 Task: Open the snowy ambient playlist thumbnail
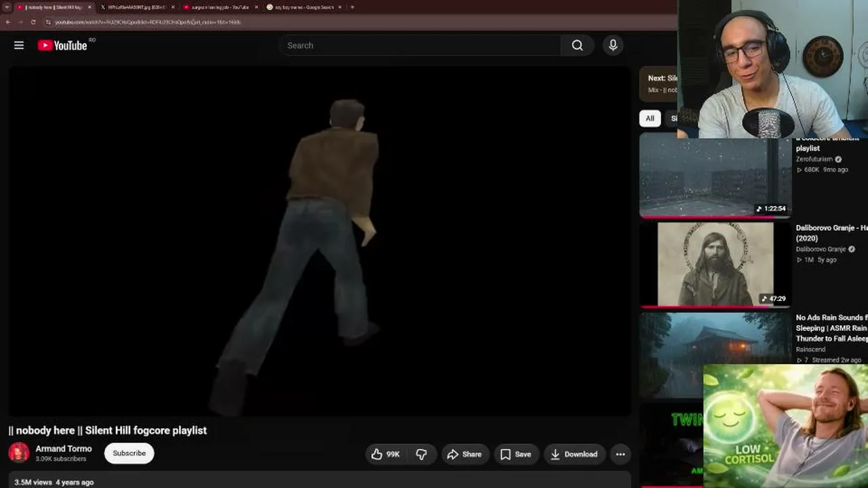pos(715,176)
